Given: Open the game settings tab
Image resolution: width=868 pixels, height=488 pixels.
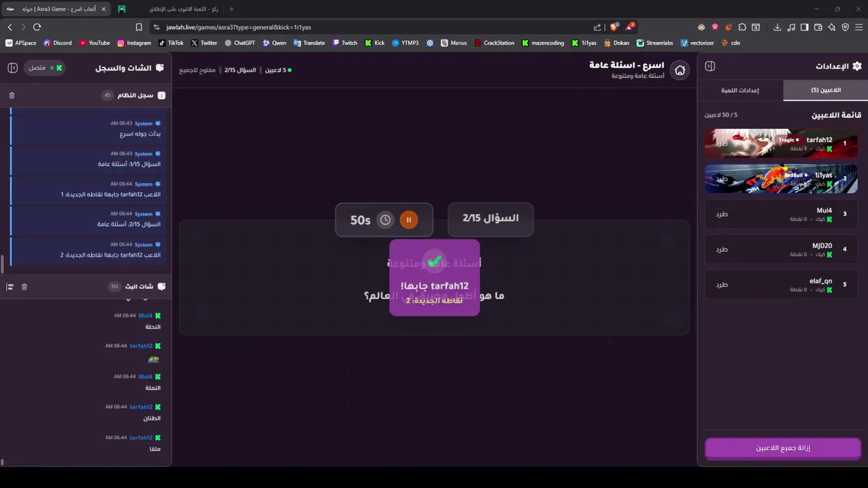Looking at the screenshot, I should [740, 90].
